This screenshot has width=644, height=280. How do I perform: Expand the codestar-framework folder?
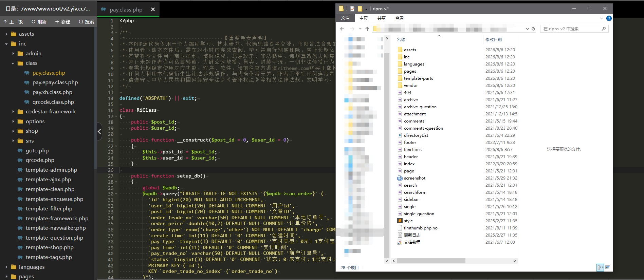point(13,112)
